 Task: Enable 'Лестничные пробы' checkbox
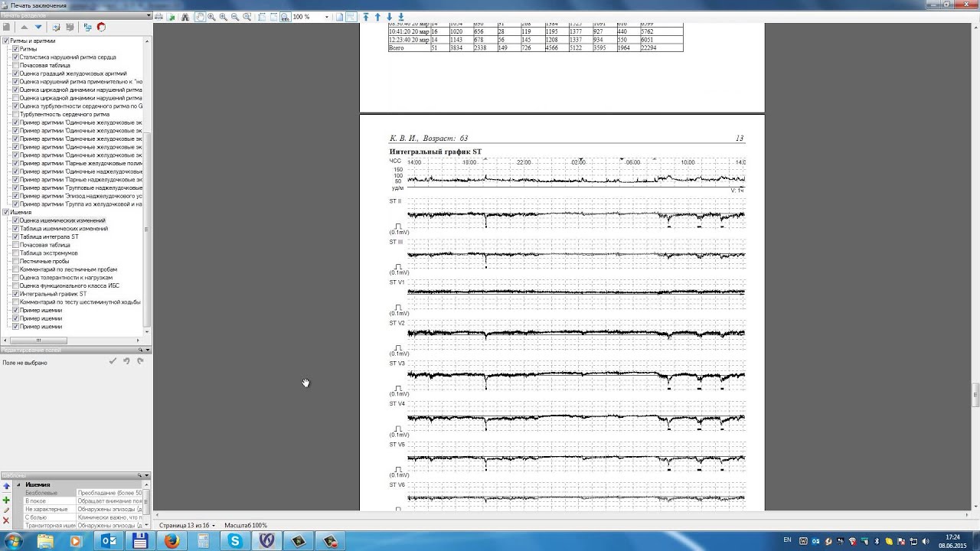coord(15,261)
